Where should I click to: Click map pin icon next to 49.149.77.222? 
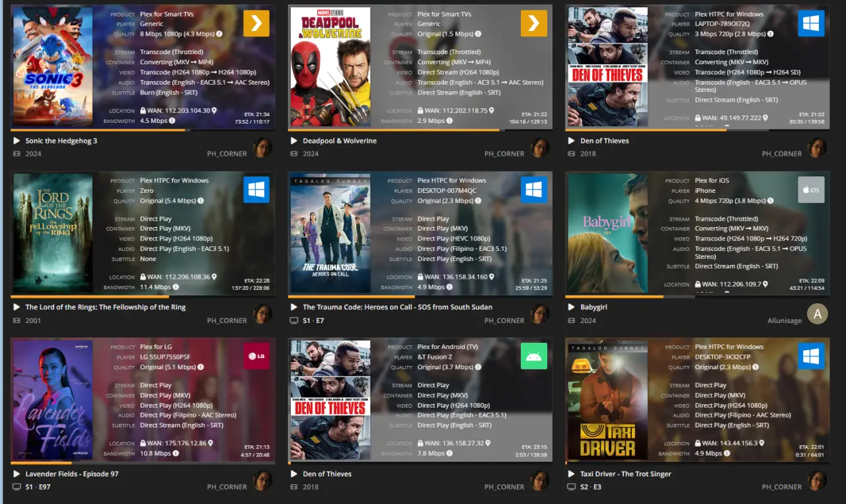tap(765, 118)
